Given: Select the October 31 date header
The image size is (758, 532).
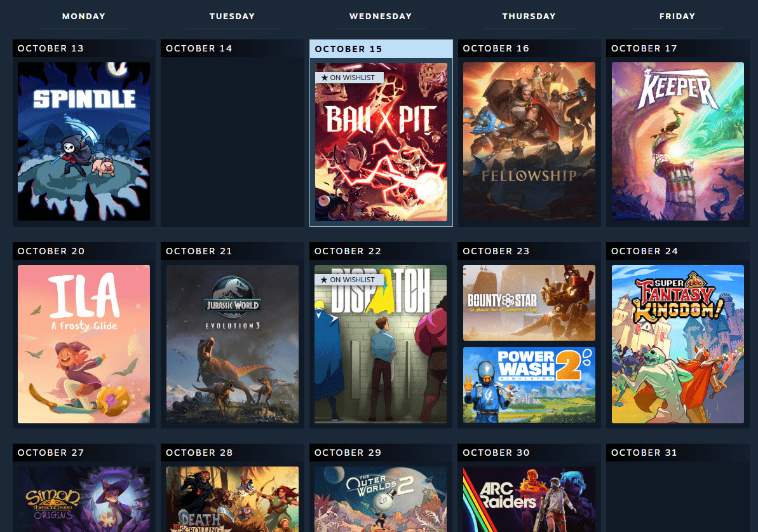Looking at the screenshot, I should (x=644, y=453).
